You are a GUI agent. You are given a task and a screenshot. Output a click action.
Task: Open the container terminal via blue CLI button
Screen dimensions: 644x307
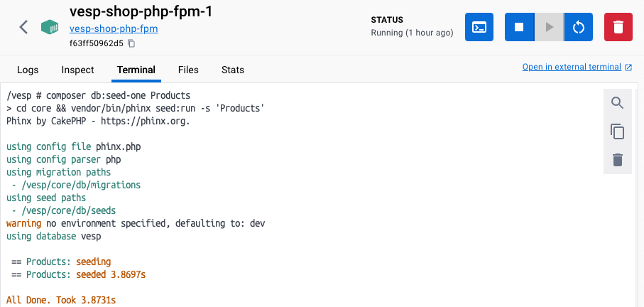coord(479,27)
